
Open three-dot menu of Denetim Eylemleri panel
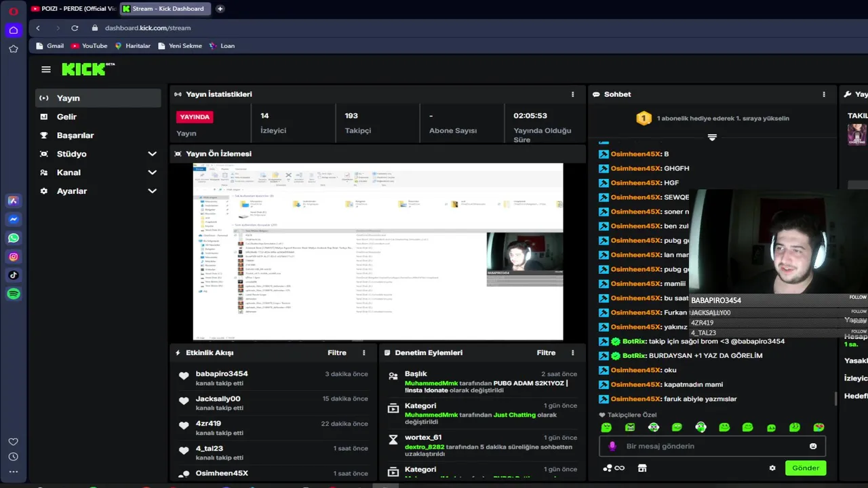pos(572,352)
